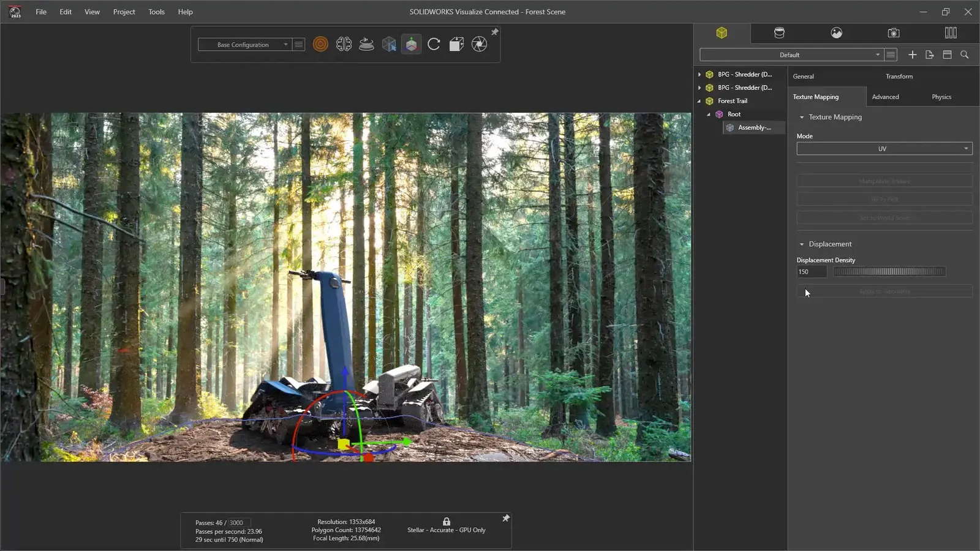980x551 pixels.
Task: Adjust the Displacement Density slider
Action: [x=889, y=271]
